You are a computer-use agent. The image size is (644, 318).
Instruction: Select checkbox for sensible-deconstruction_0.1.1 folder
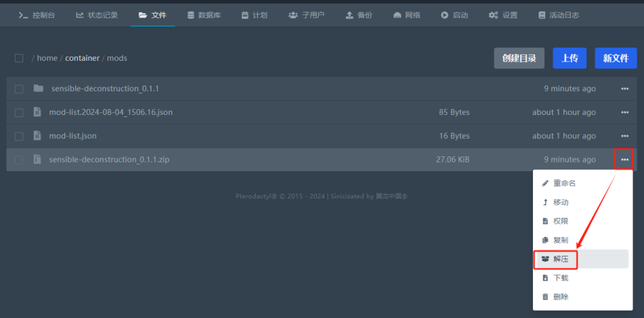click(19, 89)
